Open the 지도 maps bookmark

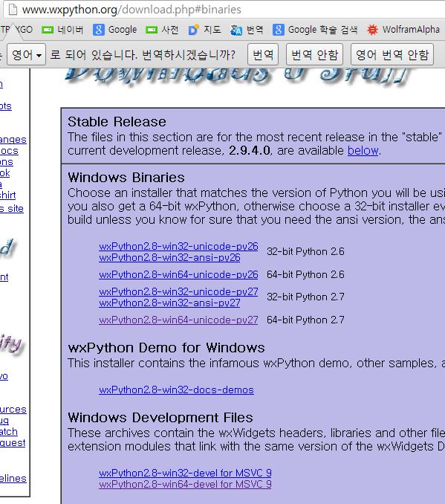[x=204, y=30]
